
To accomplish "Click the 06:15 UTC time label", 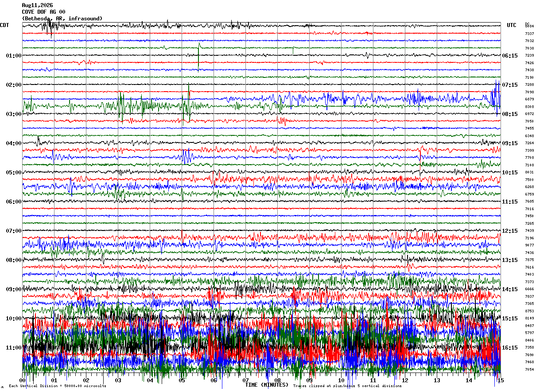I will [x=510, y=56].
